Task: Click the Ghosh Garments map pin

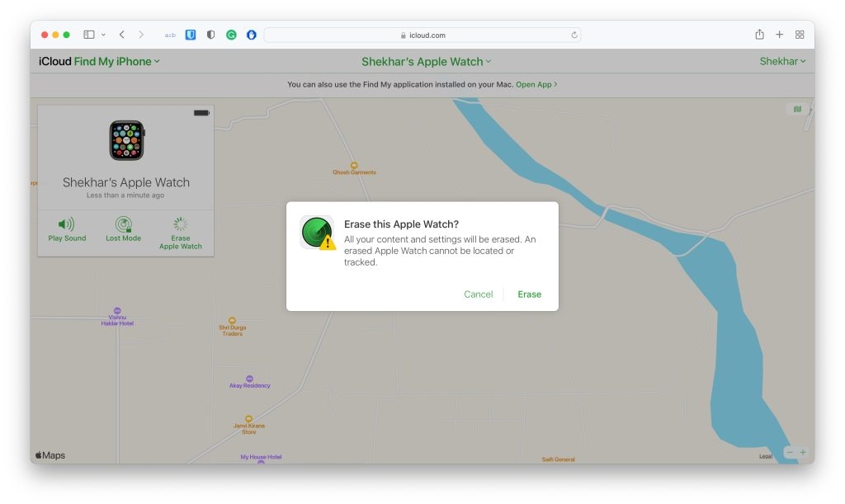Action: point(354,165)
